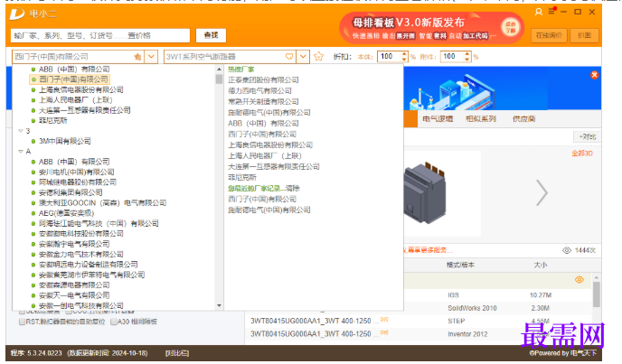Open the hamburger menu with red dot
Image resolution: width=622 pixels, height=364 pixels.
pos(551,11)
